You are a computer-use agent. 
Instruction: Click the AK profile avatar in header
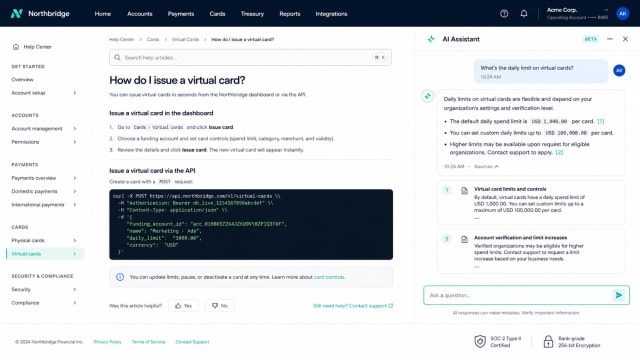[622, 13]
